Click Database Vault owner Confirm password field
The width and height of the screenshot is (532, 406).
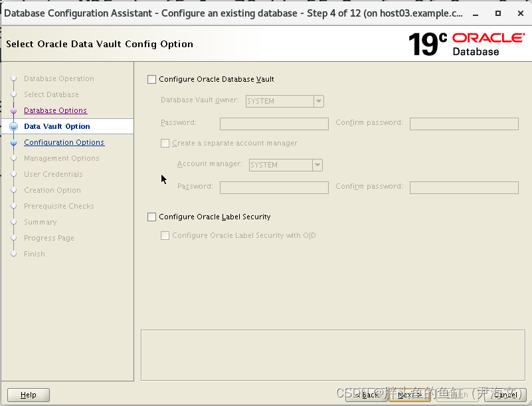[464, 124]
